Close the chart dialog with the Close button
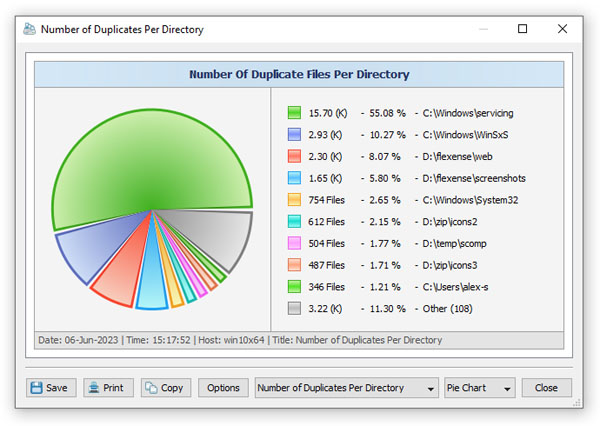Screen dimensions: 600x426 [x=546, y=388]
